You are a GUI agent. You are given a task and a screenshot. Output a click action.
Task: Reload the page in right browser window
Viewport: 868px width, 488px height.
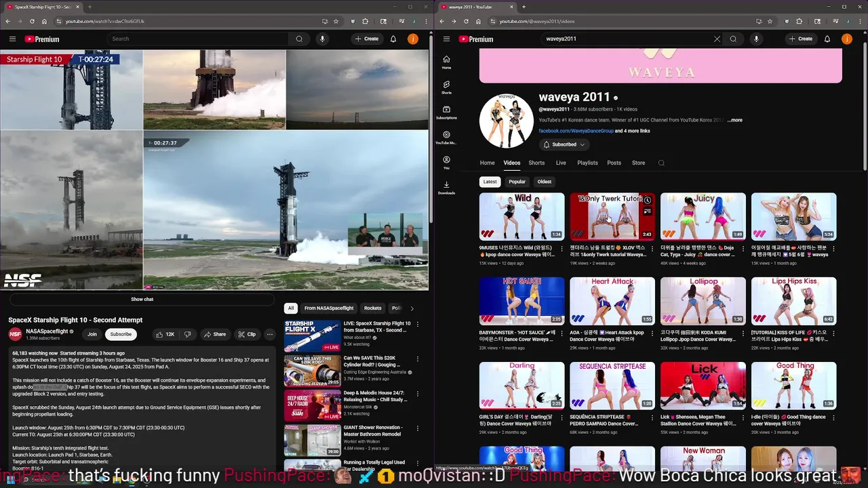tap(466, 21)
